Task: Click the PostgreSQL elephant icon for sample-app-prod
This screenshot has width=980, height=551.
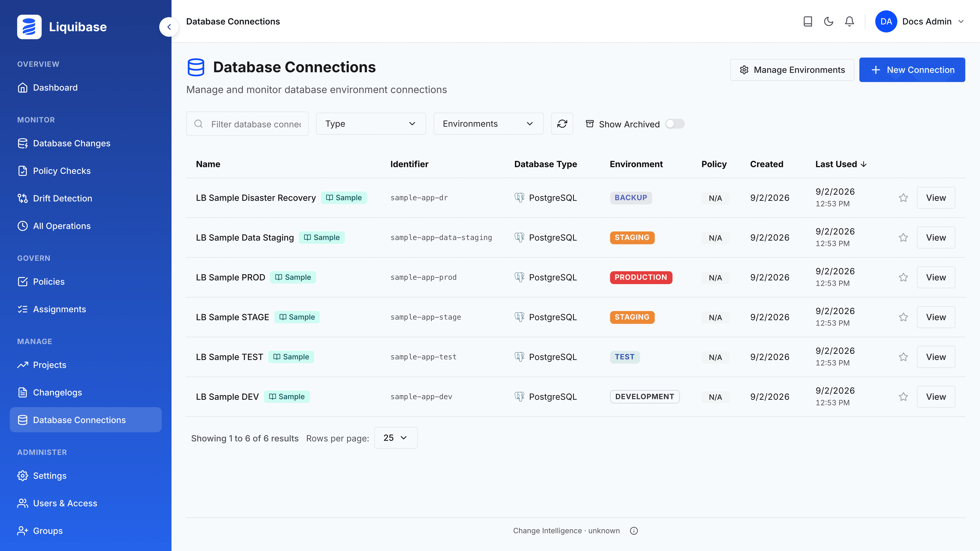Action: [x=519, y=278]
